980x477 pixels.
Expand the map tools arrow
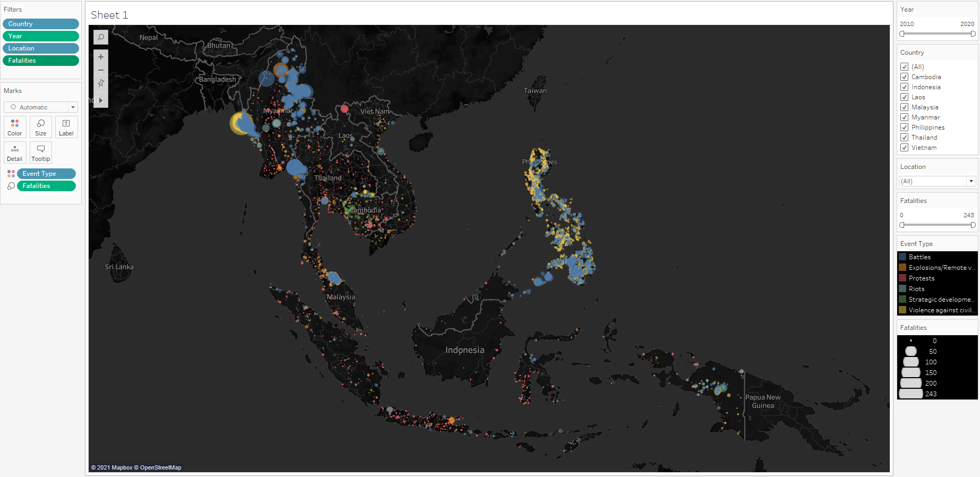(101, 100)
